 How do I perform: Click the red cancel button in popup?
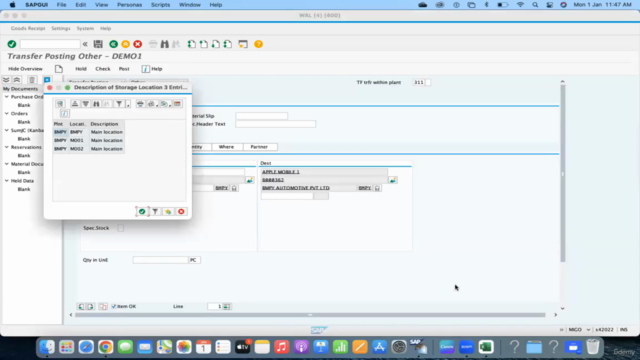point(181,211)
